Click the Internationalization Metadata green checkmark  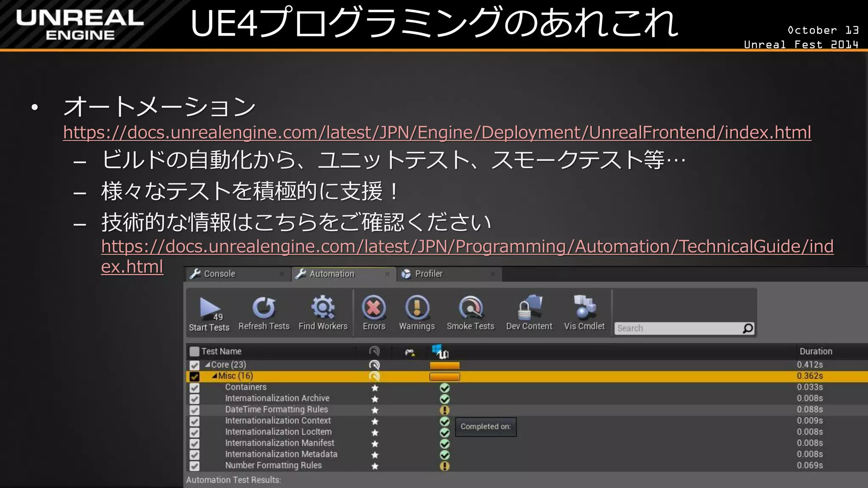[x=445, y=455]
